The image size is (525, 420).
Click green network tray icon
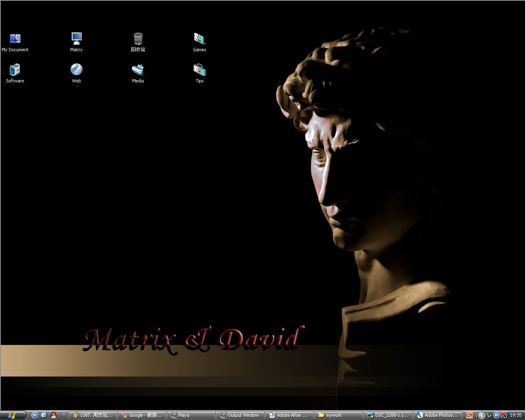point(489,415)
